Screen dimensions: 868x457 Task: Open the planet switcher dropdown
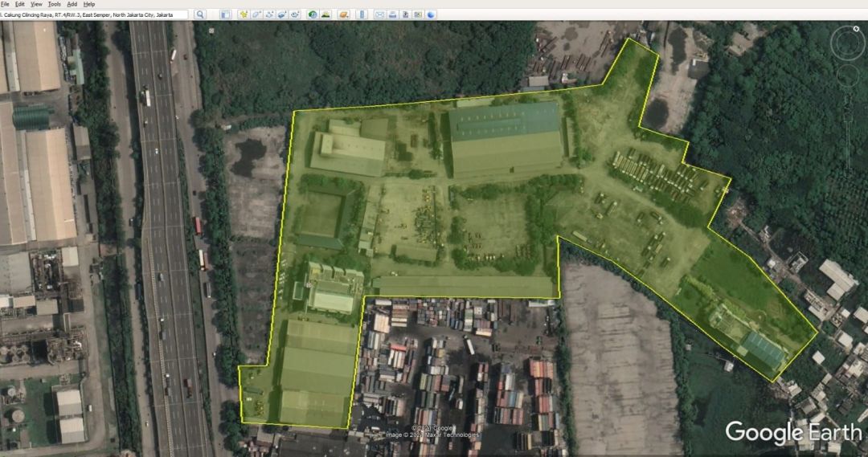343,14
